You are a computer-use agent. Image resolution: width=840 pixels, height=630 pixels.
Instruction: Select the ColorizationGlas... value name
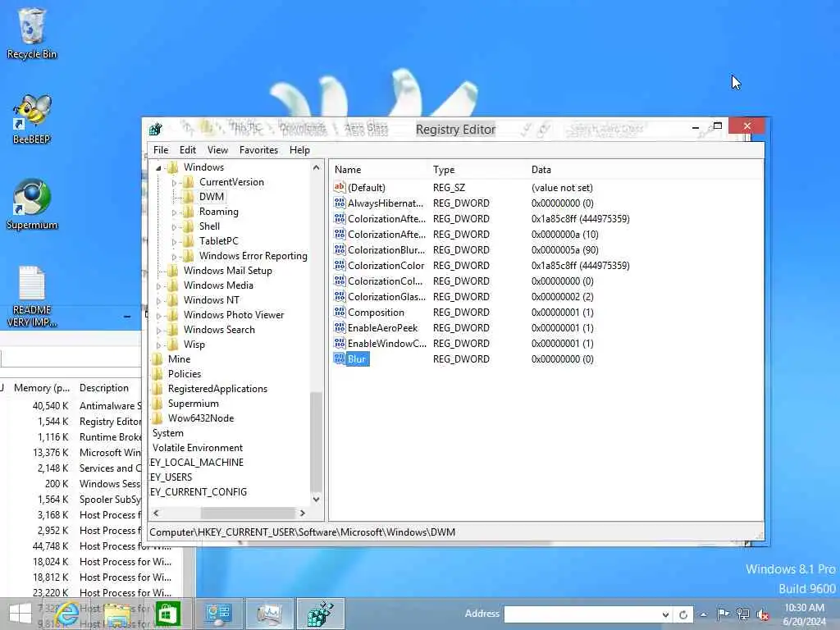pos(387,297)
